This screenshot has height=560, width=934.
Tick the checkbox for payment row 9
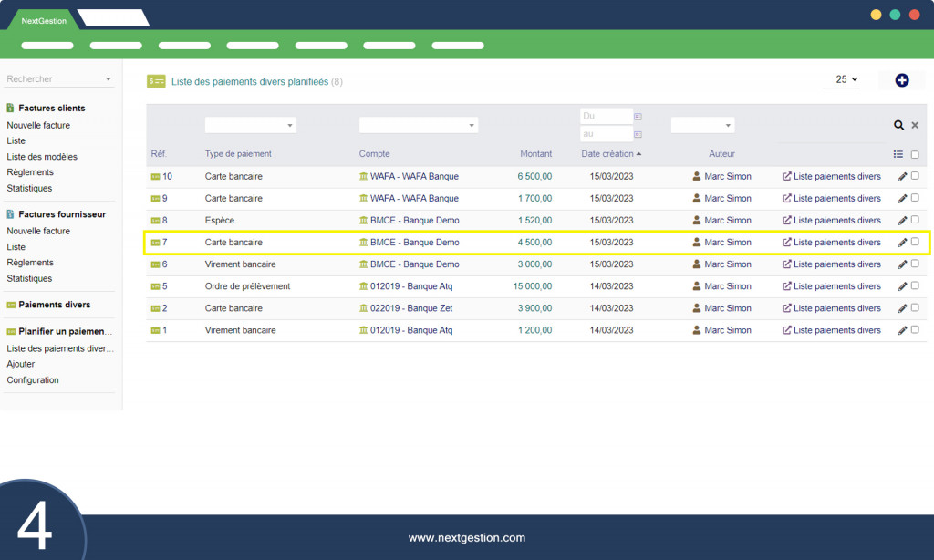(x=915, y=198)
